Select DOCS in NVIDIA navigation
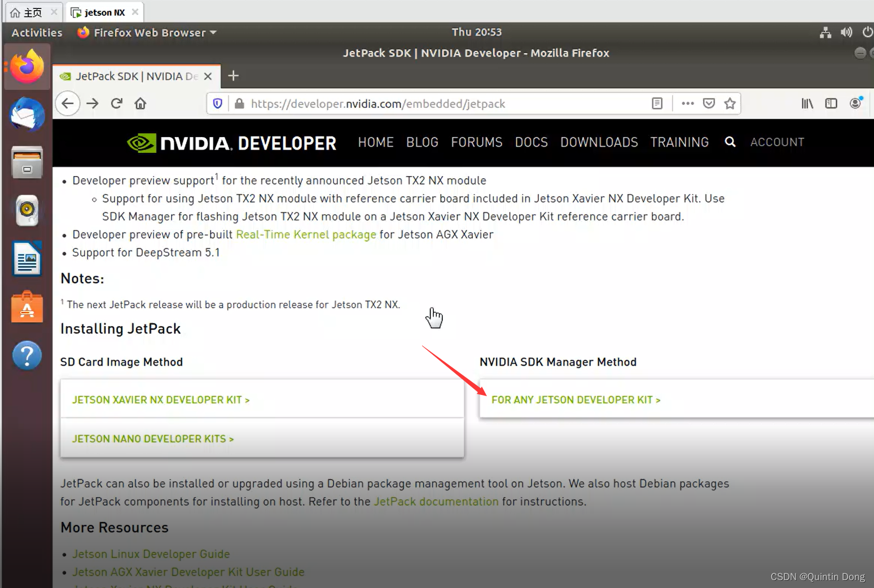The image size is (874, 588). coord(532,142)
